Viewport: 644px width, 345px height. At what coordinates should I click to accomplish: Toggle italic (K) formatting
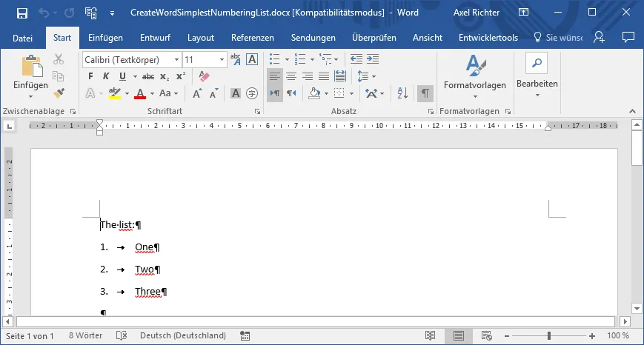pos(106,76)
